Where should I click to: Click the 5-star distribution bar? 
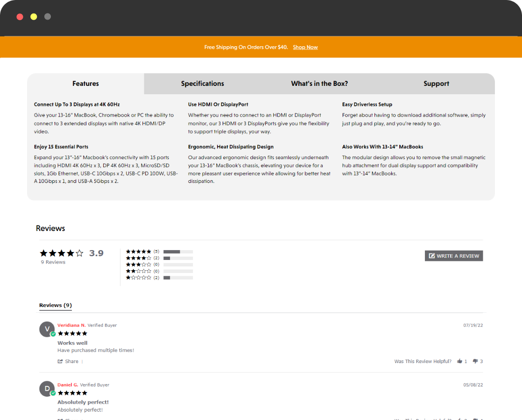click(x=178, y=252)
